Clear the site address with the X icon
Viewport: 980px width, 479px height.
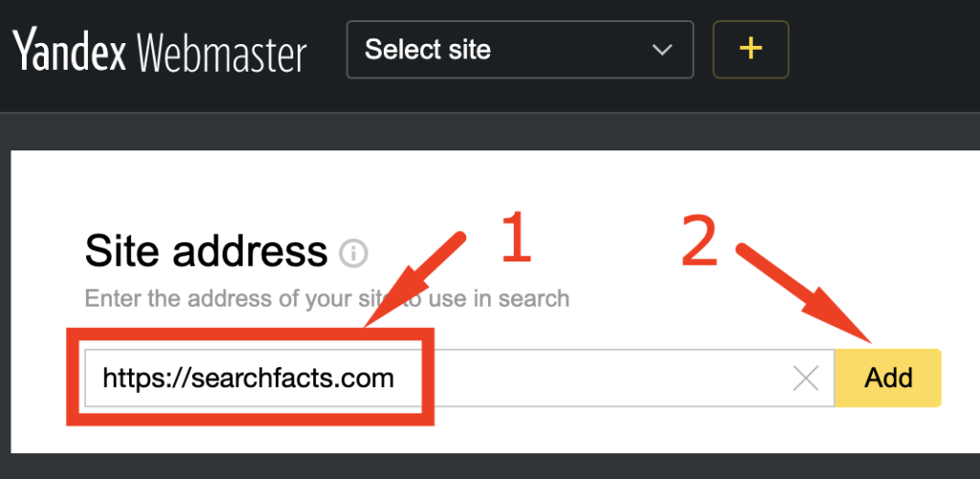(x=806, y=378)
